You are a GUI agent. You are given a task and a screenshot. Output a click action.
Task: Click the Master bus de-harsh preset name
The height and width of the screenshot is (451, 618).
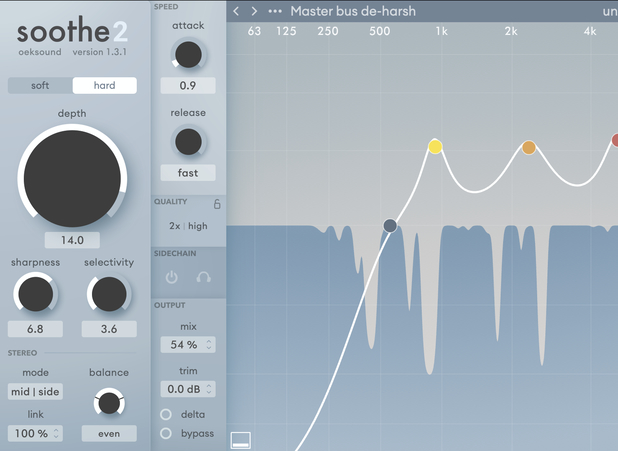tap(353, 11)
